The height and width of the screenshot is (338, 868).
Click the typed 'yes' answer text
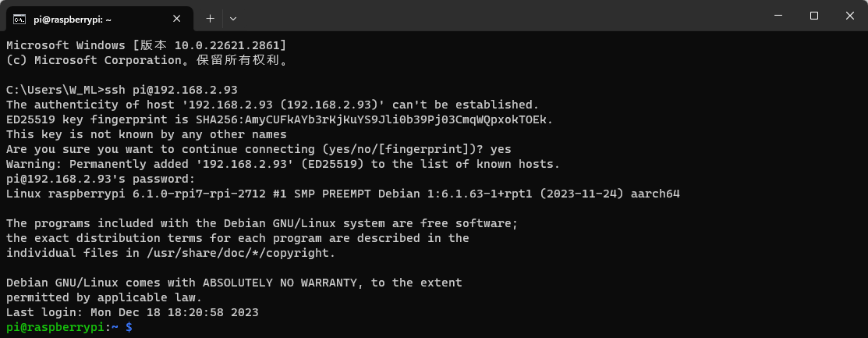501,149
